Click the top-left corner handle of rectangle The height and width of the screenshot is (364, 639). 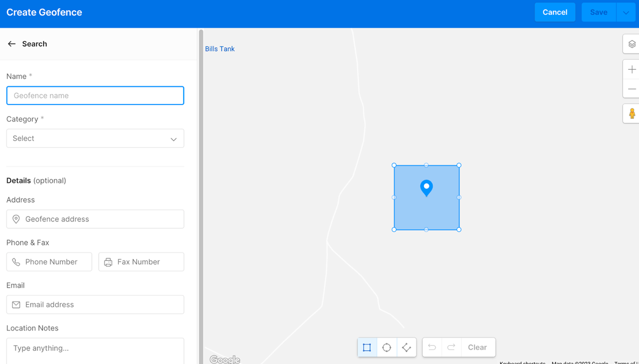click(x=394, y=165)
